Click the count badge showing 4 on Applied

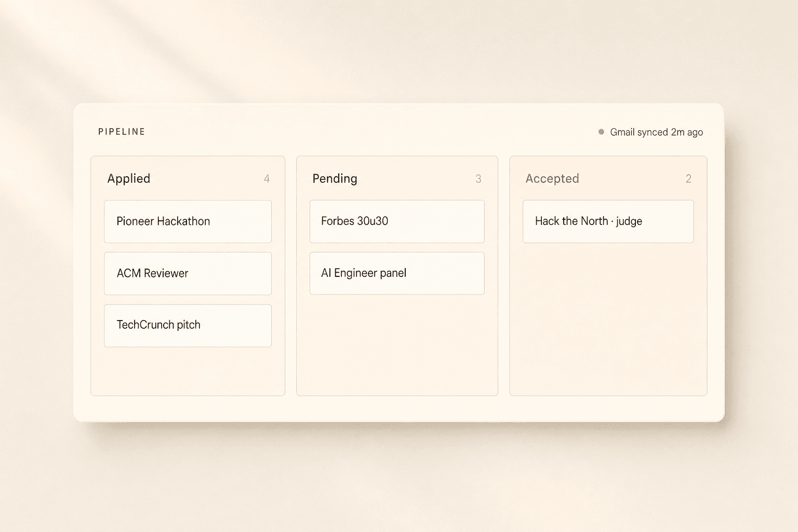click(x=267, y=179)
